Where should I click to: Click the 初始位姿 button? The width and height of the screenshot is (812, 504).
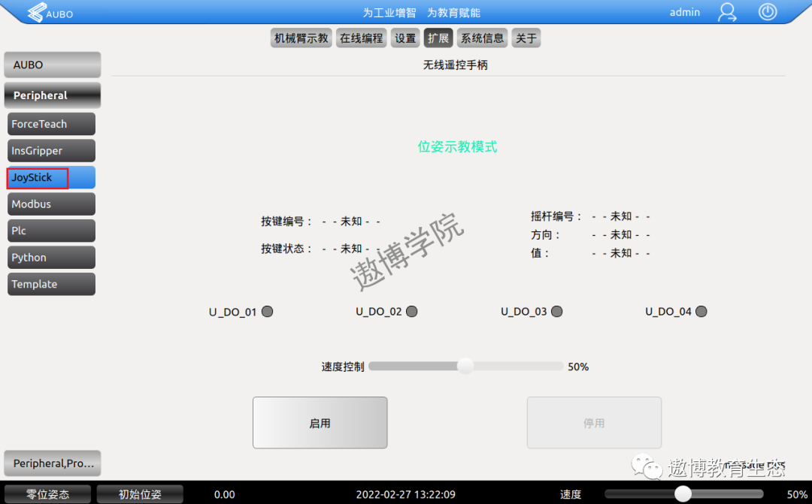140,494
